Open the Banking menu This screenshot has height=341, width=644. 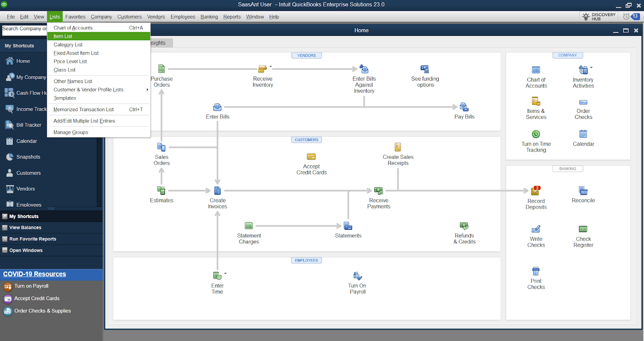point(209,17)
